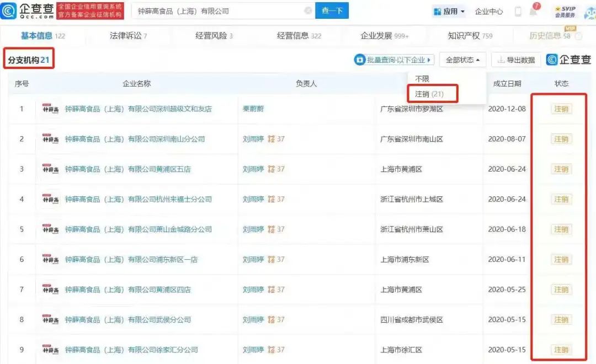
Task: Click 批量查询·以下企业 button
Action: [x=394, y=60]
